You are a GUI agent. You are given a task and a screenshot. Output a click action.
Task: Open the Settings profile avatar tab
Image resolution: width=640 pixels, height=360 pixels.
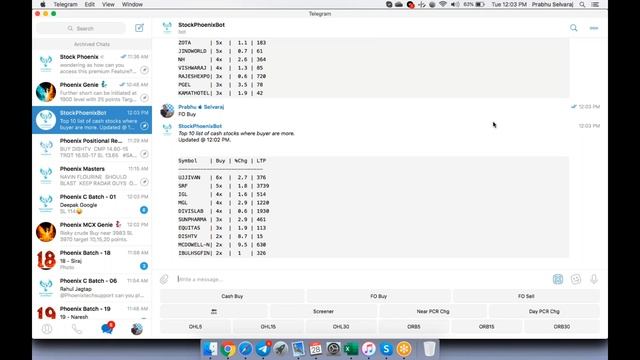tap(137, 329)
